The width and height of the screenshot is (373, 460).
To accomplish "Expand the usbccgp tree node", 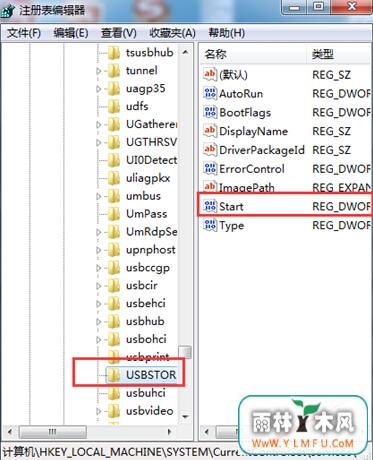I will point(99,268).
